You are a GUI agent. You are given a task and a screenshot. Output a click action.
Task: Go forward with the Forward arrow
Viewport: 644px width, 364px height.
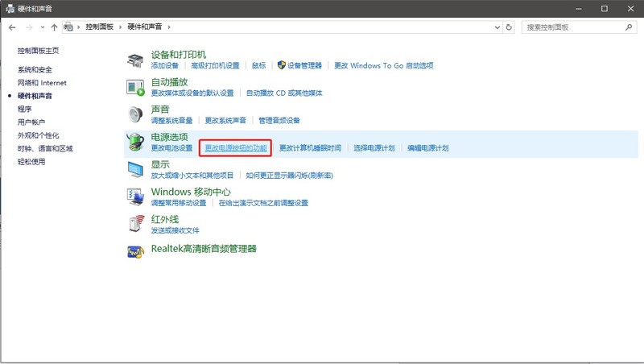pyautogui.click(x=29, y=27)
